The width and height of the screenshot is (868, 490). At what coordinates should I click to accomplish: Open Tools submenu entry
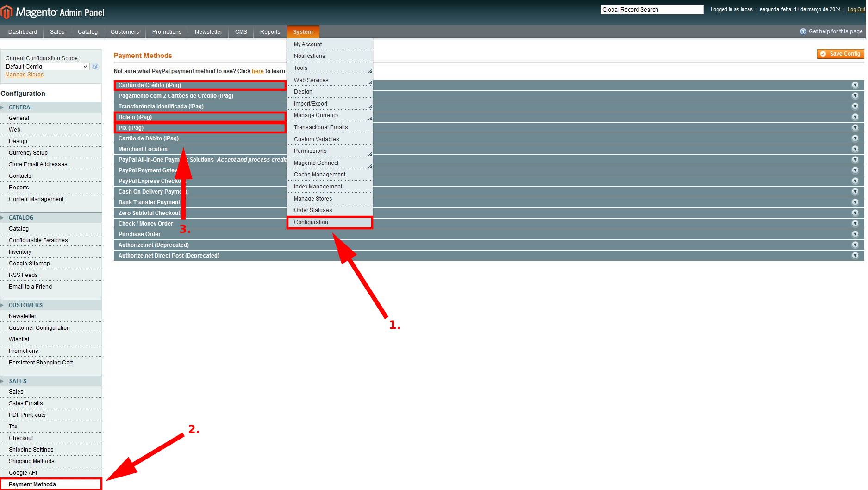click(330, 68)
